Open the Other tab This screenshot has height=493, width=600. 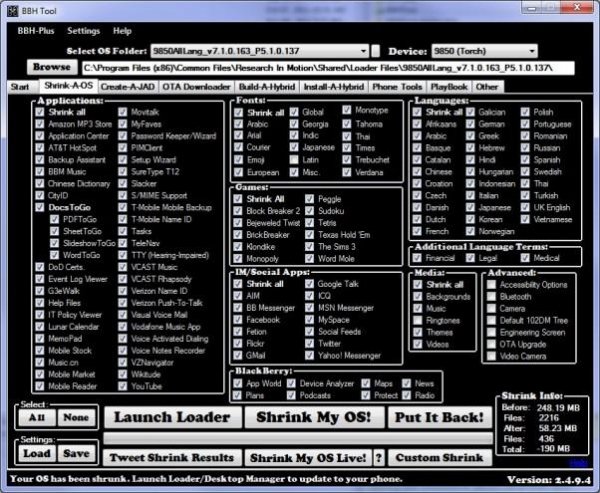pyautogui.click(x=487, y=87)
